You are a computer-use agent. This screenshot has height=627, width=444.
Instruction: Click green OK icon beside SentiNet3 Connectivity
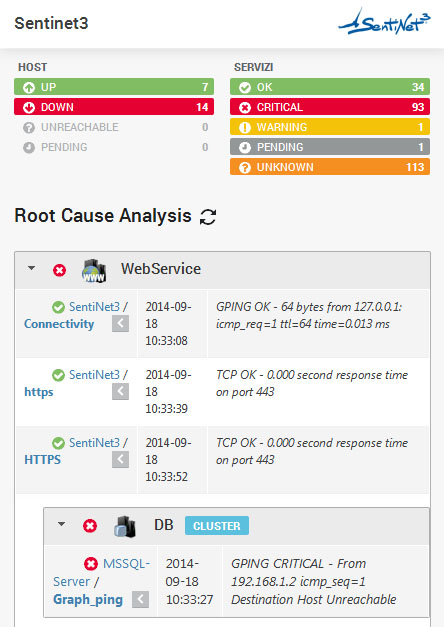coord(58,307)
